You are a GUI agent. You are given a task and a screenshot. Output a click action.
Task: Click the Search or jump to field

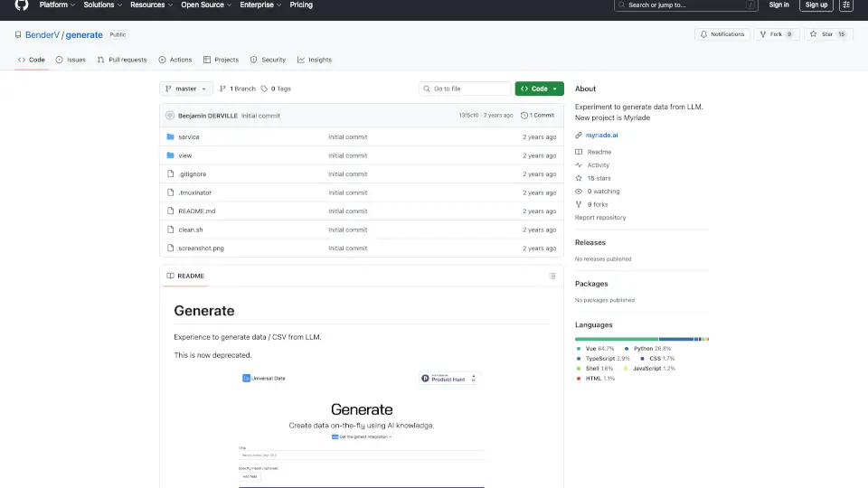[x=686, y=5]
